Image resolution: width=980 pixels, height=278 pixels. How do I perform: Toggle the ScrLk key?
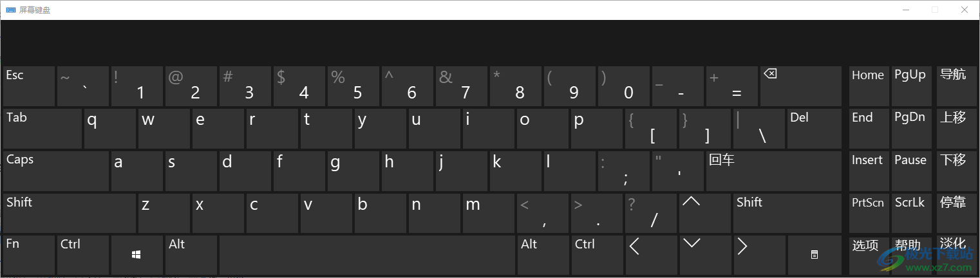pyautogui.click(x=910, y=213)
